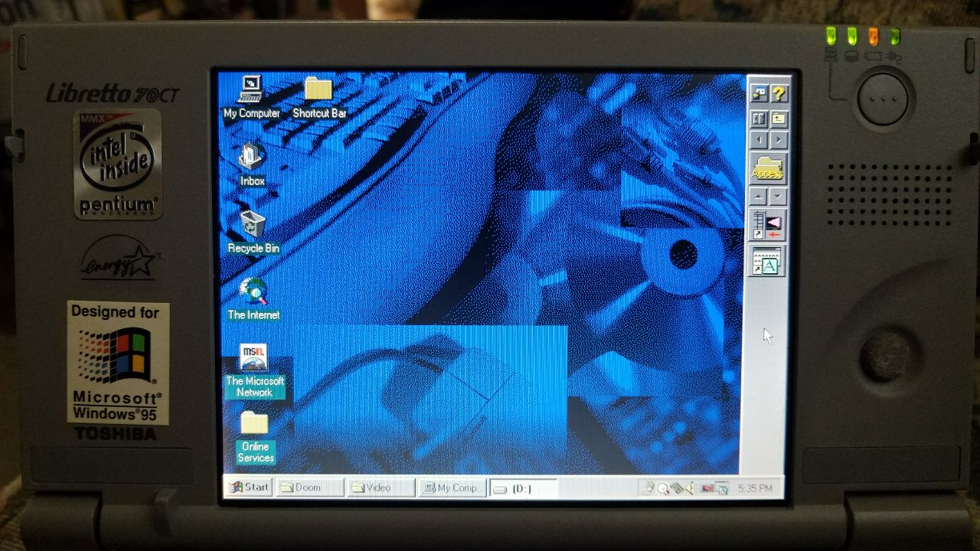Click the red display tray icon
980x551 pixels.
[707, 487]
